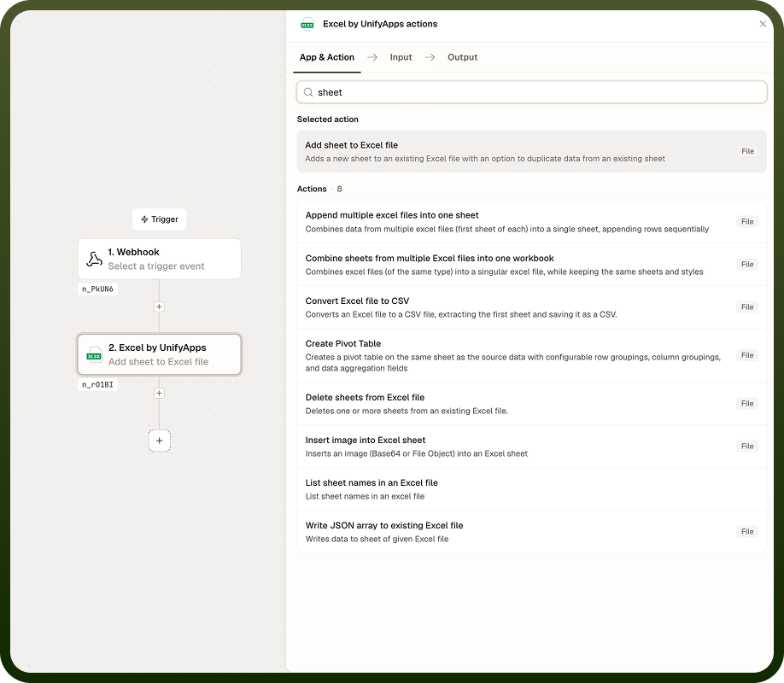Viewport: 784px width, 683px height.
Task: Click the Trigger label chip
Action: coord(160,219)
